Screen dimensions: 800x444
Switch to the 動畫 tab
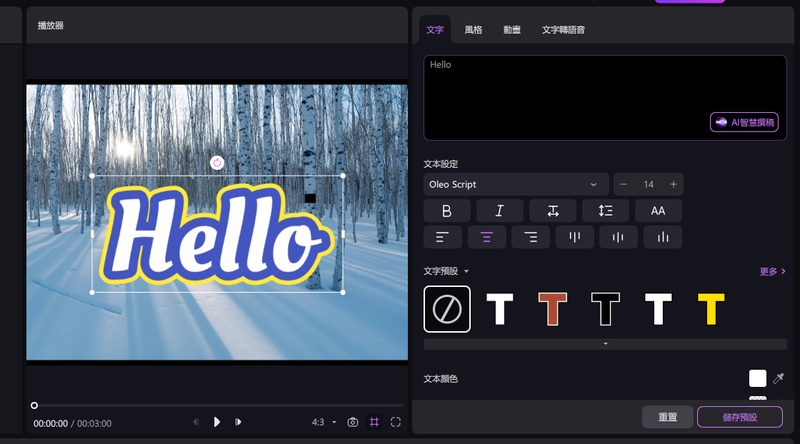click(512, 30)
